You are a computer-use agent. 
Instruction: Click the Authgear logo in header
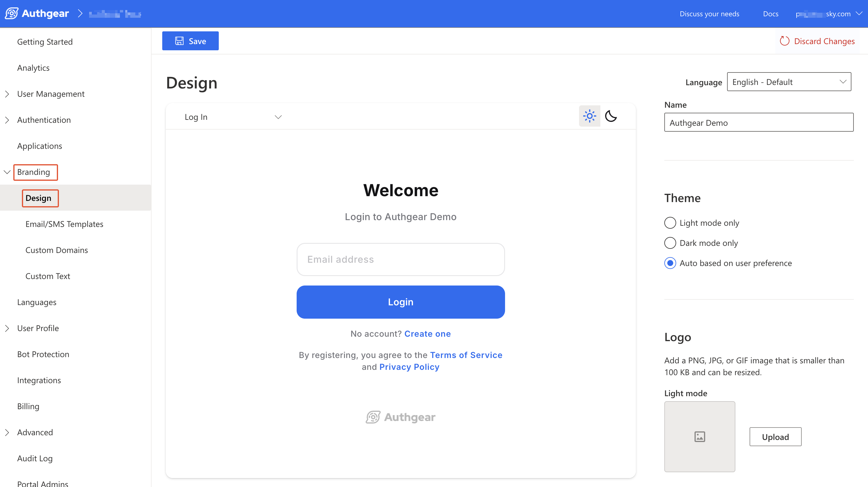[37, 14]
